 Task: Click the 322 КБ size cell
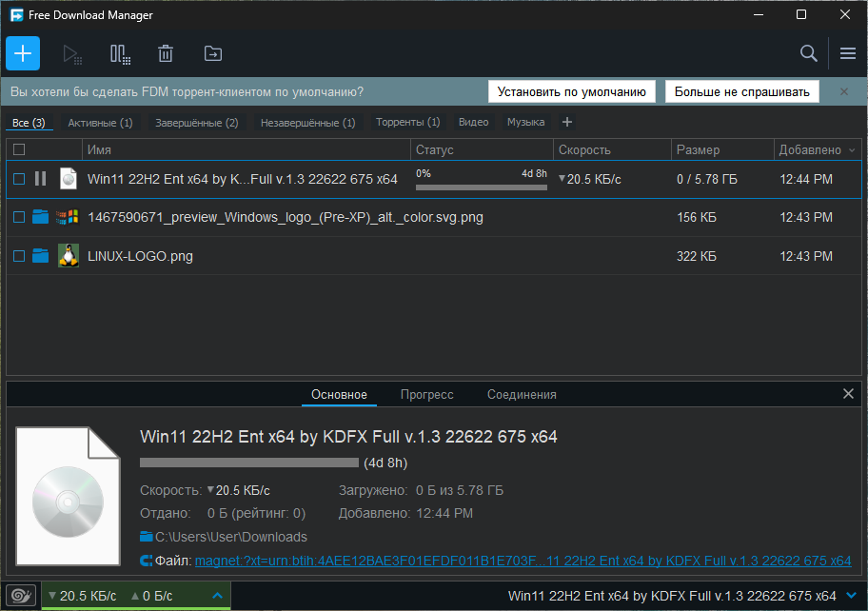697,256
